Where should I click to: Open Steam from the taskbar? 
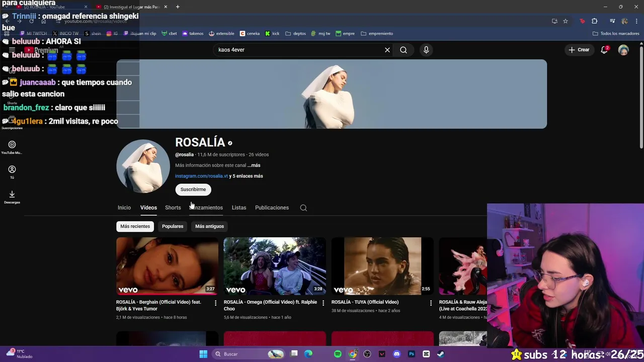pyautogui.click(x=441, y=354)
